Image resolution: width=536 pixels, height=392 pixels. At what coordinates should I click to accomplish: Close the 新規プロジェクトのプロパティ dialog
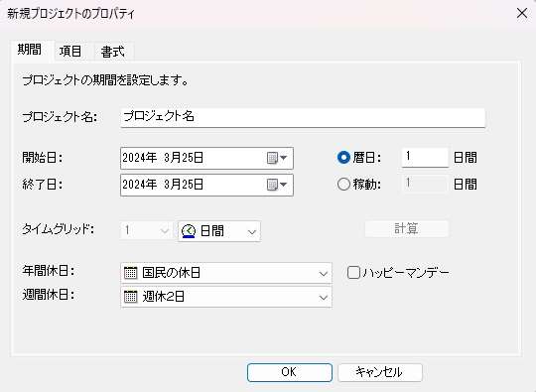click(522, 14)
